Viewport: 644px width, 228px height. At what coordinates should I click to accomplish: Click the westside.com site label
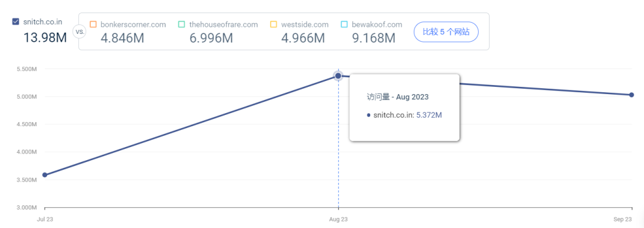[305, 24]
